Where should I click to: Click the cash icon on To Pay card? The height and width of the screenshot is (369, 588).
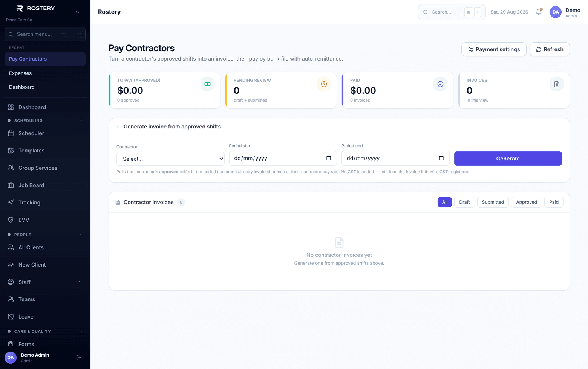pyautogui.click(x=207, y=84)
